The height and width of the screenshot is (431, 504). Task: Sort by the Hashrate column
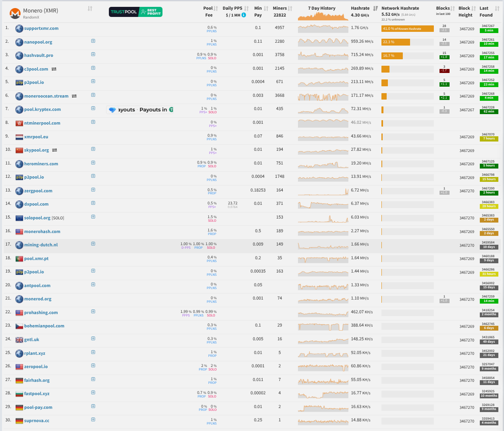[375, 8]
